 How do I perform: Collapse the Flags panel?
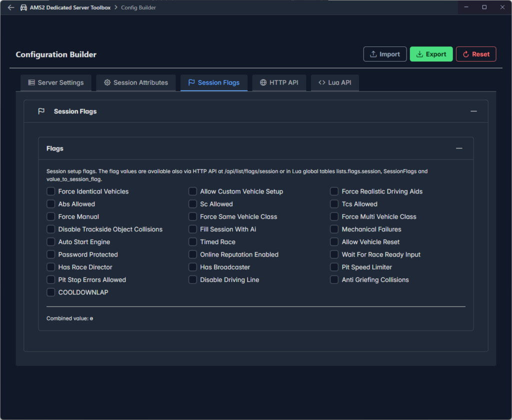tap(458, 148)
